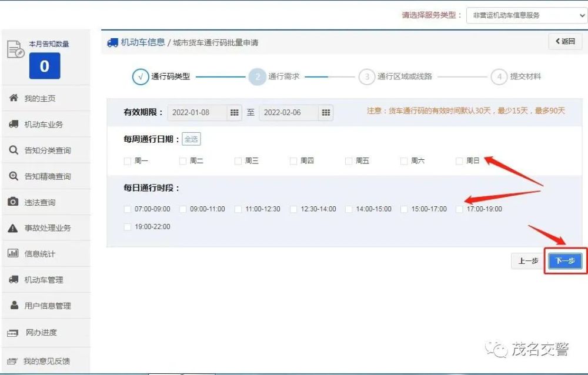
Task: Open 信息统计 sidebar menu
Action: coord(46,253)
